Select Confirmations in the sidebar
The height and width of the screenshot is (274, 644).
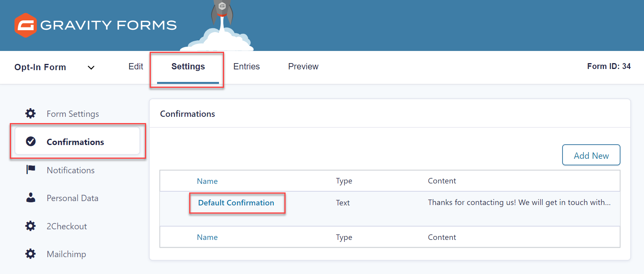click(x=77, y=142)
